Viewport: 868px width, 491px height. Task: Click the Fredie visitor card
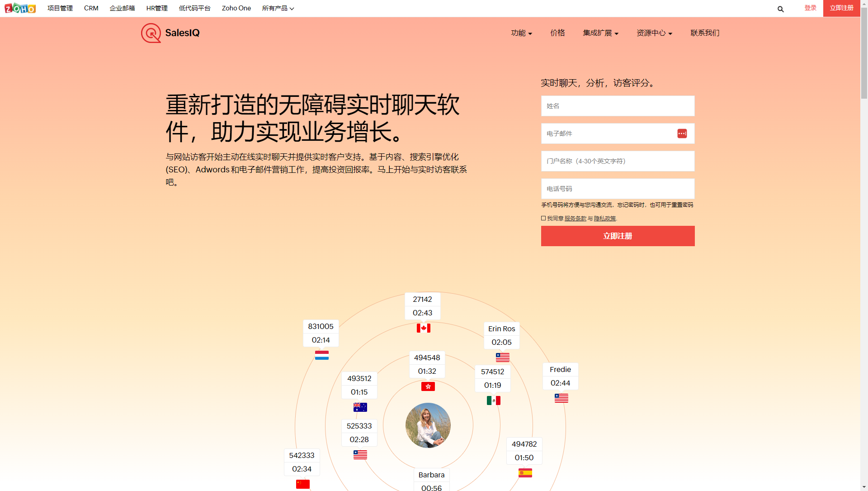[x=561, y=376]
